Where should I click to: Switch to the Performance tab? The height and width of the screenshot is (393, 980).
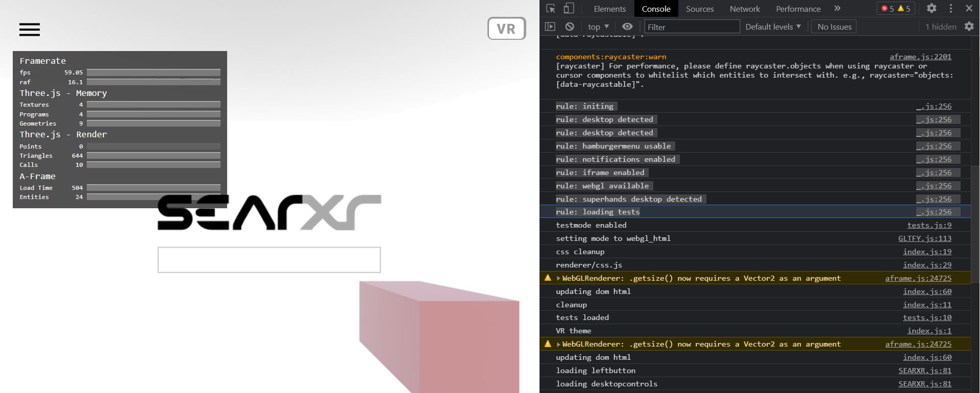click(798, 9)
